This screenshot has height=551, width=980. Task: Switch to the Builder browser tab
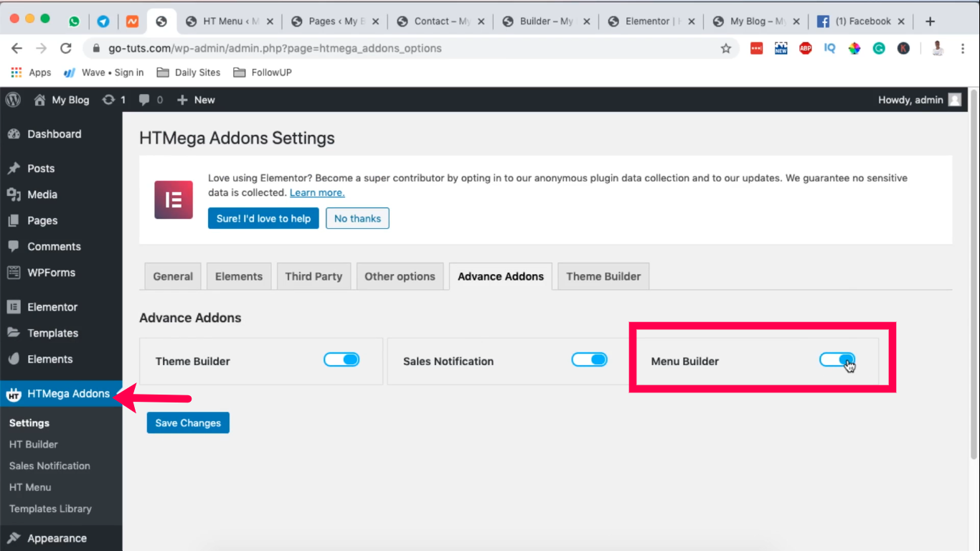(546, 22)
